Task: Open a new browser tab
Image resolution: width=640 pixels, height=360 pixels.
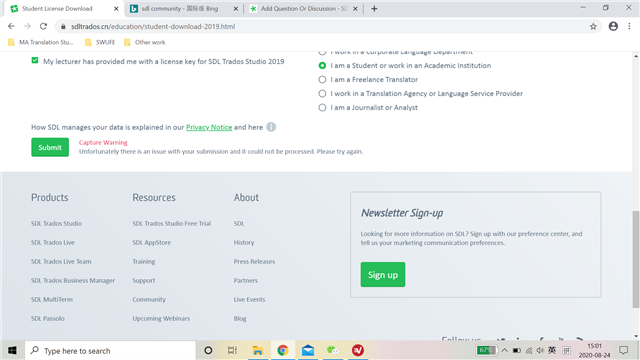Action: coord(374,9)
